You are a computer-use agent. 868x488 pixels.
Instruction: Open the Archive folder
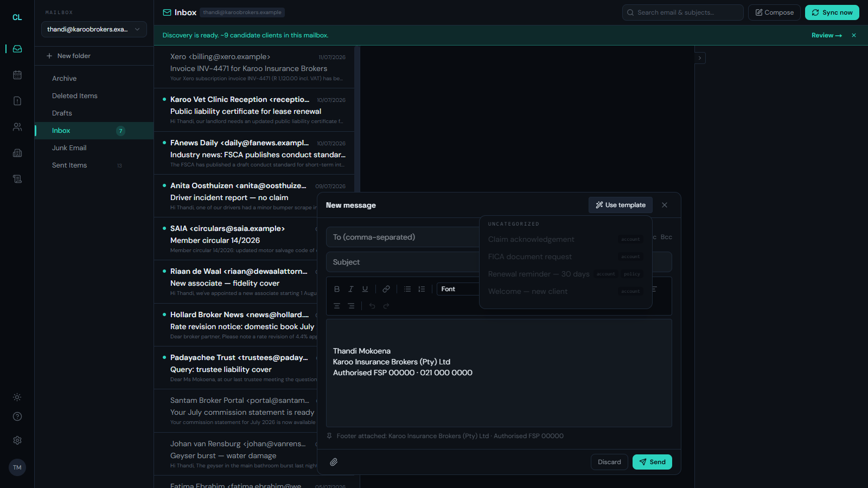(94, 79)
